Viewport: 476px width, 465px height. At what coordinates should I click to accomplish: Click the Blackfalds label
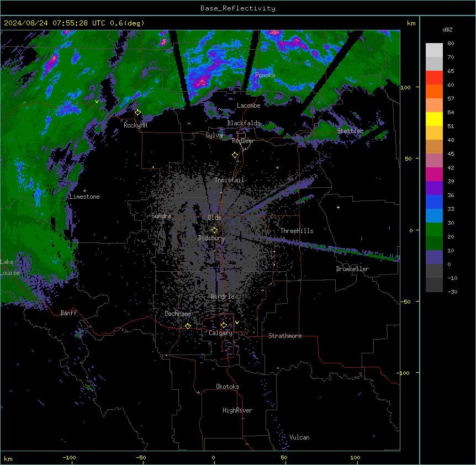tap(244, 123)
